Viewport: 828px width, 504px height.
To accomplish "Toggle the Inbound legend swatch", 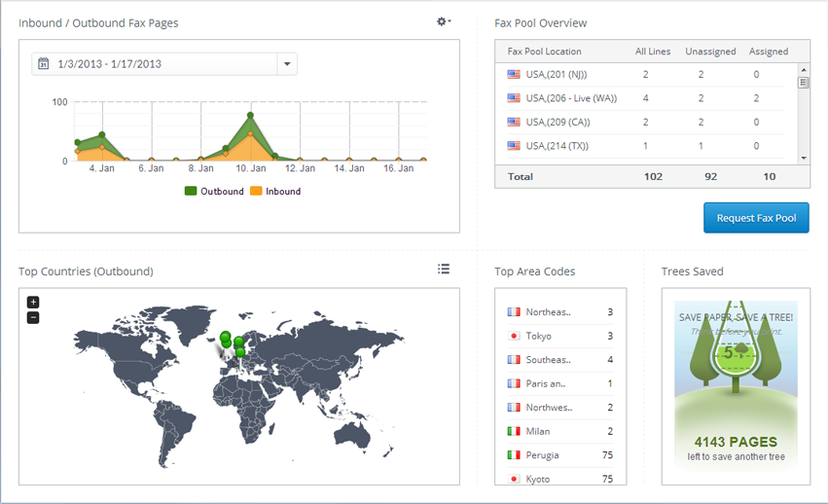I will tap(256, 191).
